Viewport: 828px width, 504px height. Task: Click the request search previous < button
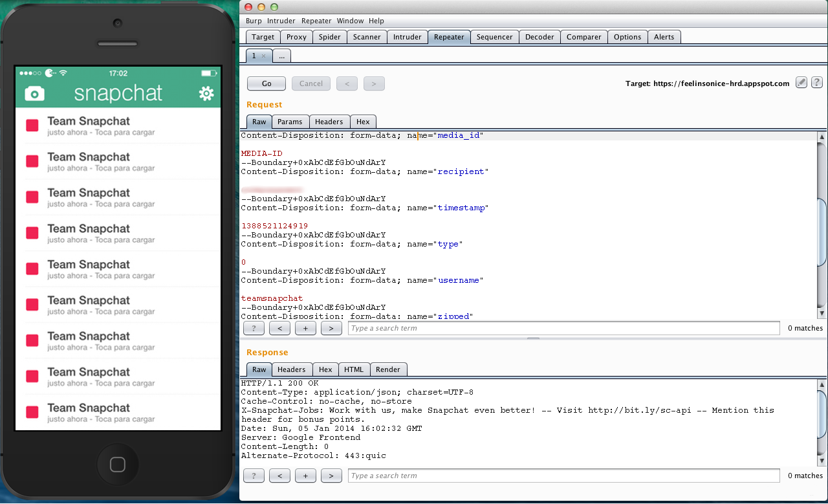pos(279,328)
